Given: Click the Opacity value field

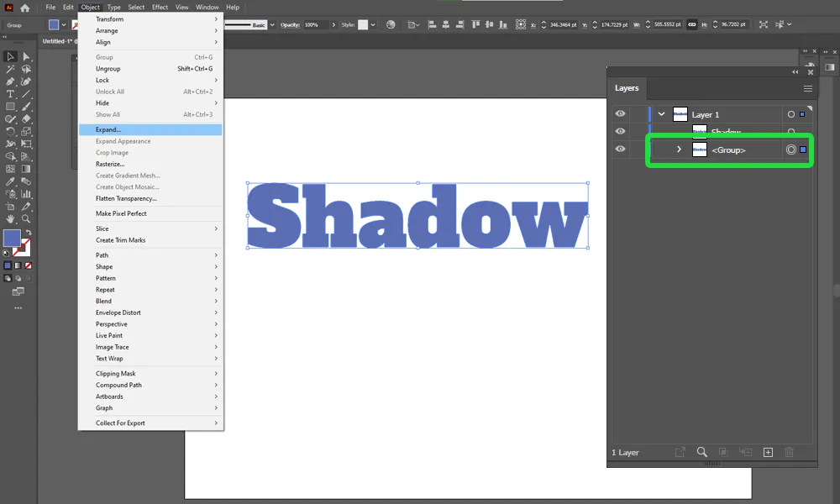Looking at the screenshot, I should (316, 24).
